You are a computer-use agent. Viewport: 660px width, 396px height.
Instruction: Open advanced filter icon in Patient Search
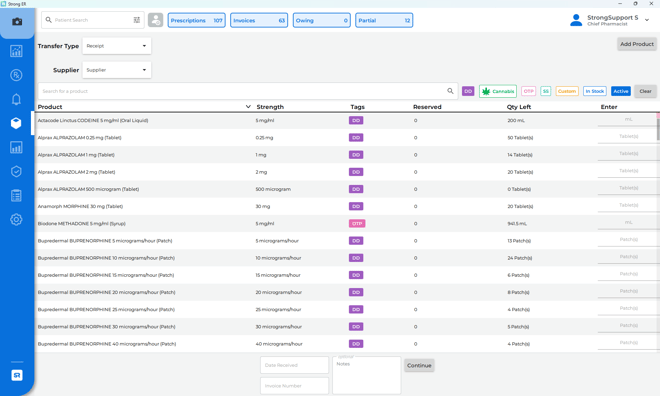point(137,20)
